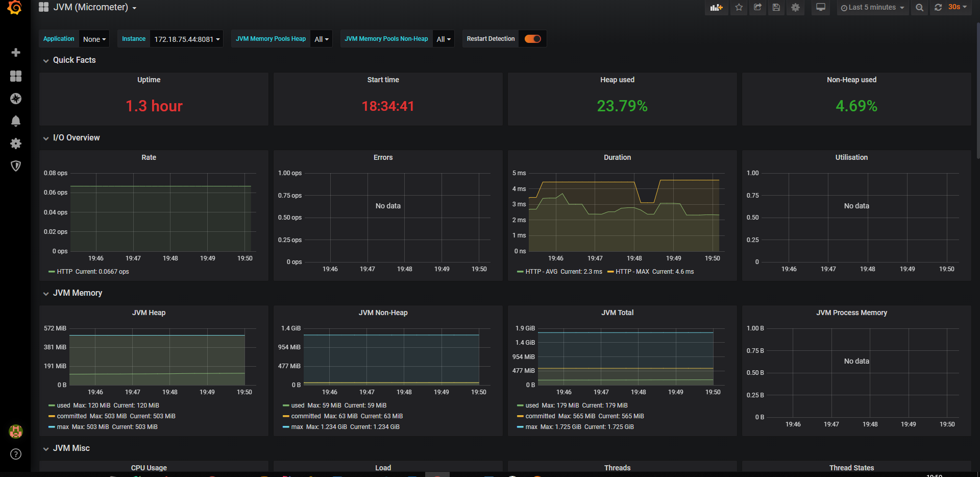
Task: Star this dashboard as favorite
Action: point(739,8)
